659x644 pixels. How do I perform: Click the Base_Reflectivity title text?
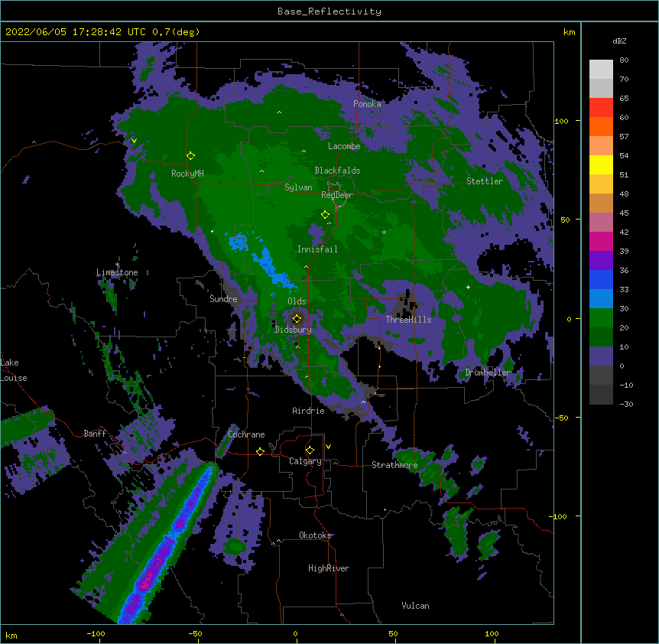point(329,11)
